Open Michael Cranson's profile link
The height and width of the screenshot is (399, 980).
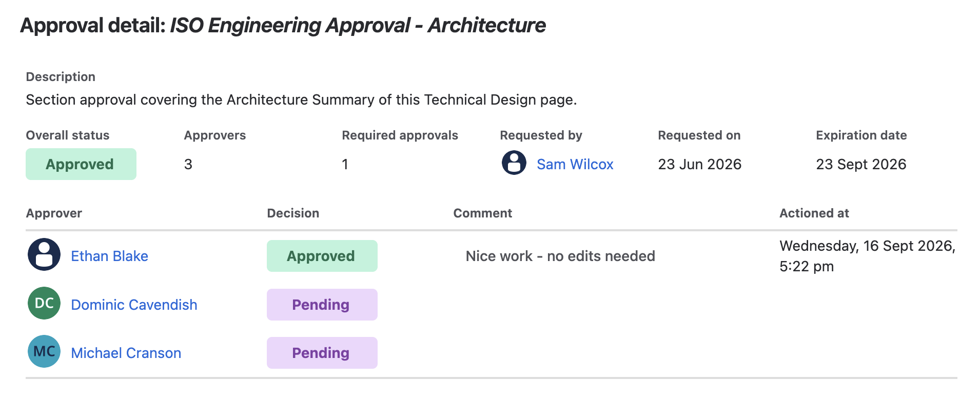click(126, 353)
